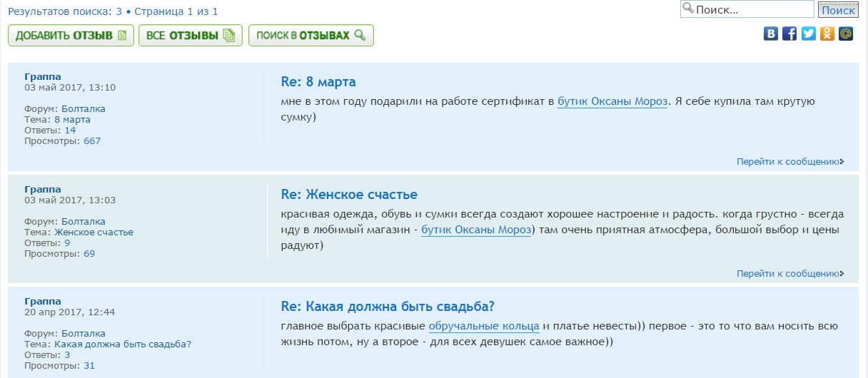Viewport: 868px width, 378px height.
Task: Click views count '31'
Action: point(89,365)
